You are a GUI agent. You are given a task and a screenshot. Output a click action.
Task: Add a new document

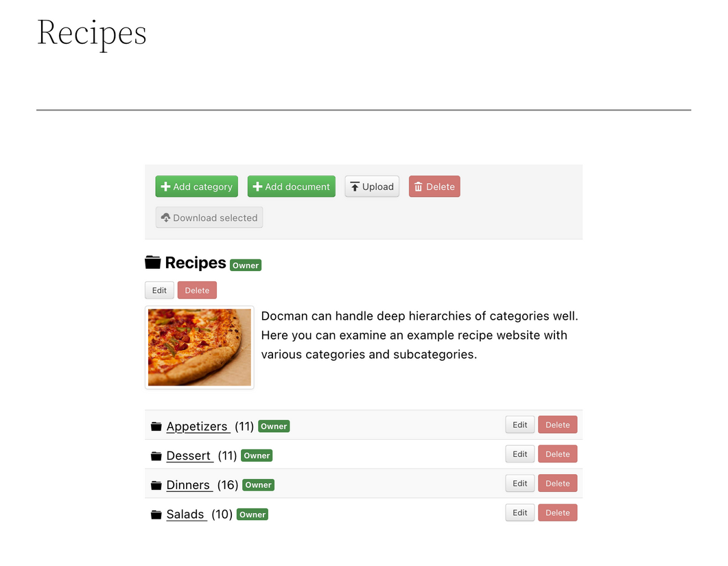click(x=292, y=186)
